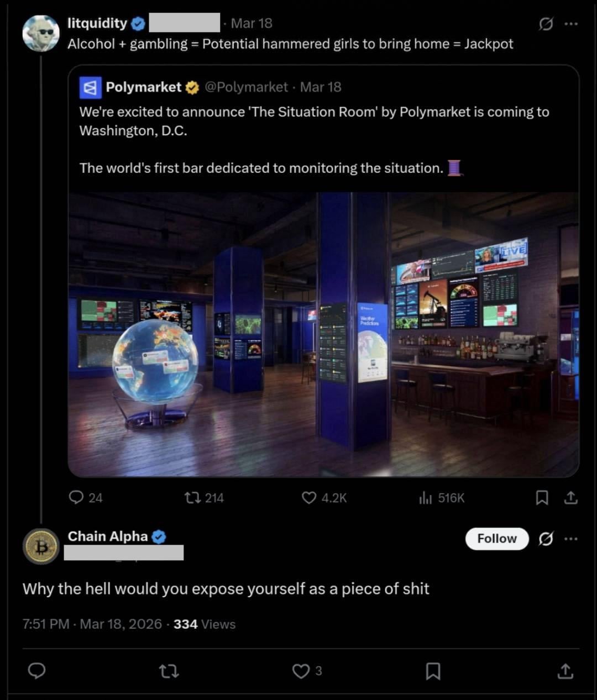
Task: Bookmark litquidity's post
Action: pos(542,498)
